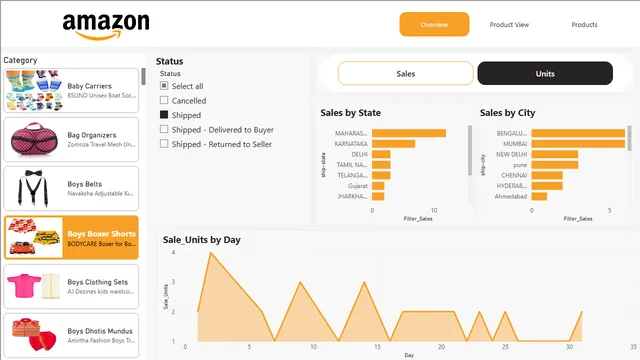Click the KARNATAKA bar in Sales by State

pyautogui.click(x=393, y=144)
